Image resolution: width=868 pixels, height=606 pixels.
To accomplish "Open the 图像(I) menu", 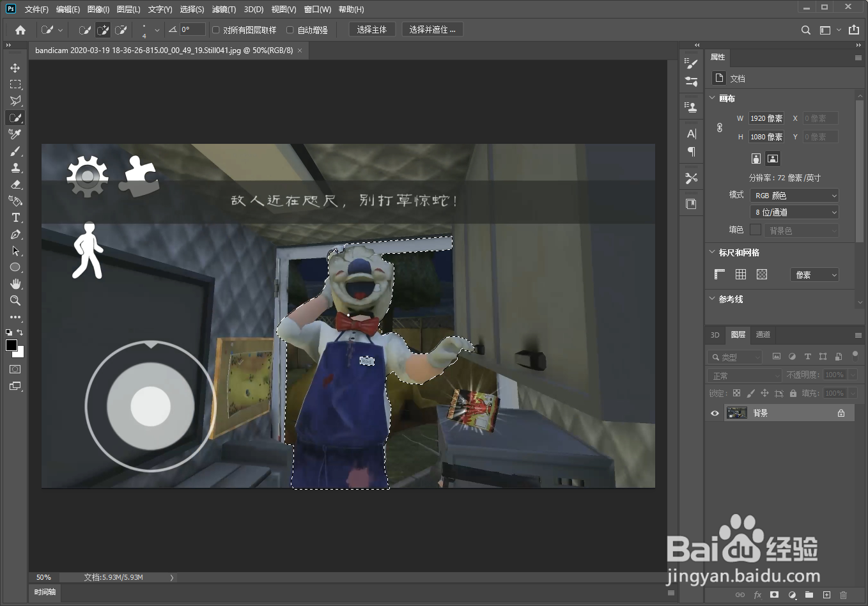I will tap(98, 9).
